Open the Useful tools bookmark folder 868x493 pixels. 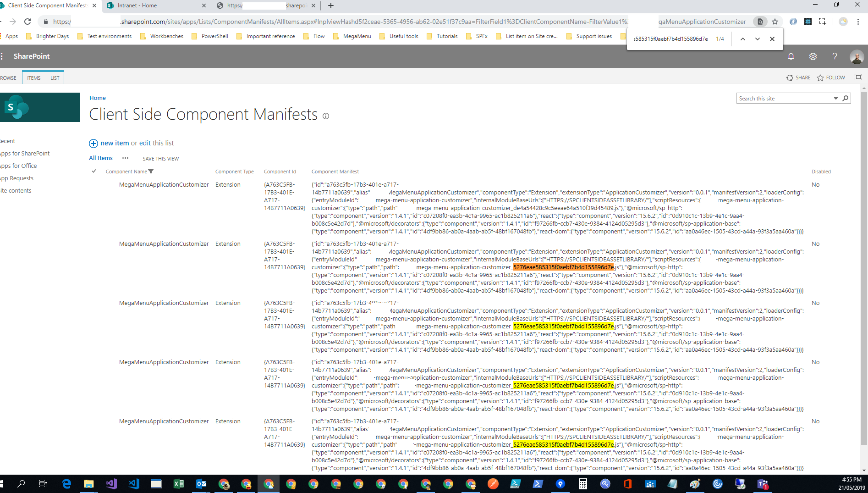click(399, 36)
